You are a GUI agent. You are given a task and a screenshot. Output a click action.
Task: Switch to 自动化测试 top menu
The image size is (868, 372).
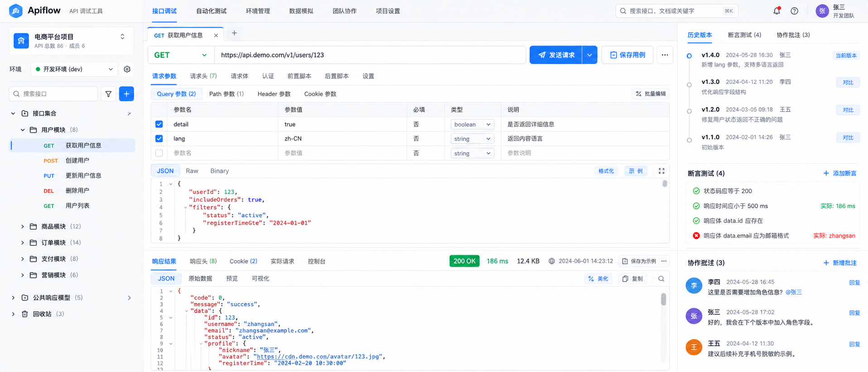click(211, 11)
